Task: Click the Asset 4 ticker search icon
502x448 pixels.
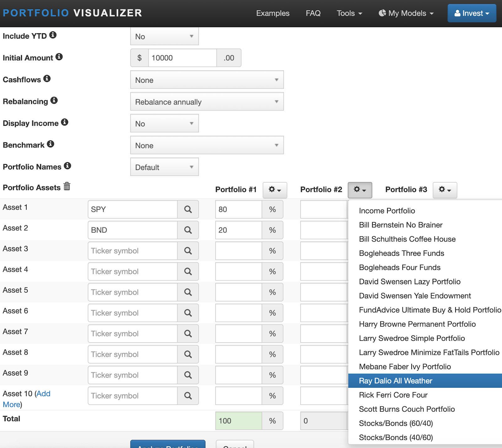Action: pos(188,271)
